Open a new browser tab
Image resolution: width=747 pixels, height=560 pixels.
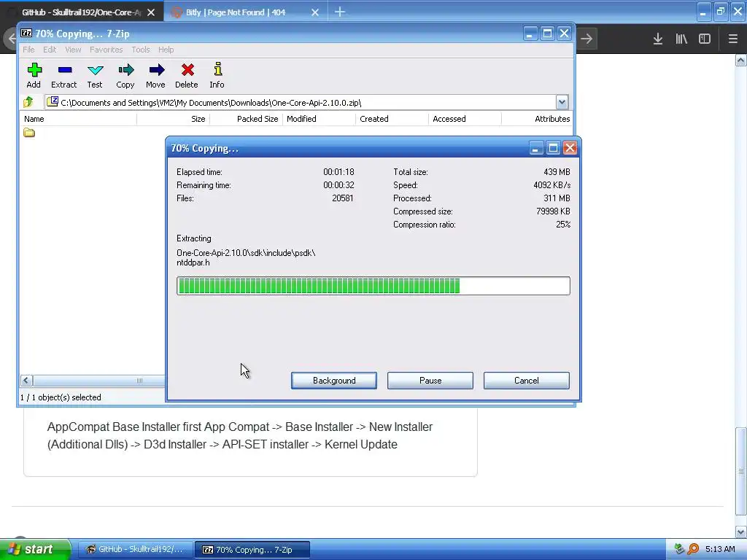(340, 12)
